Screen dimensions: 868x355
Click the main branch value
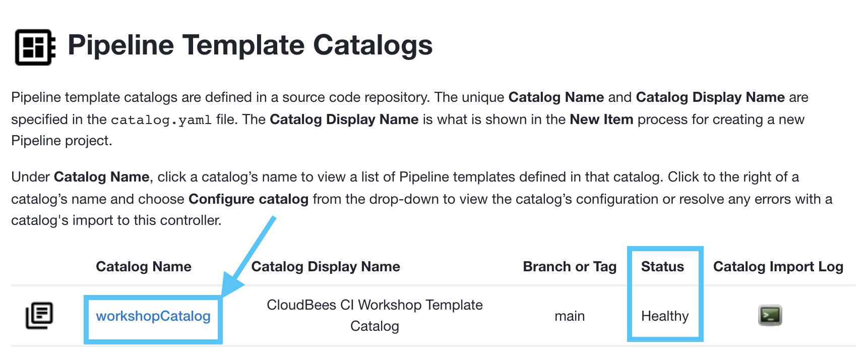[570, 316]
